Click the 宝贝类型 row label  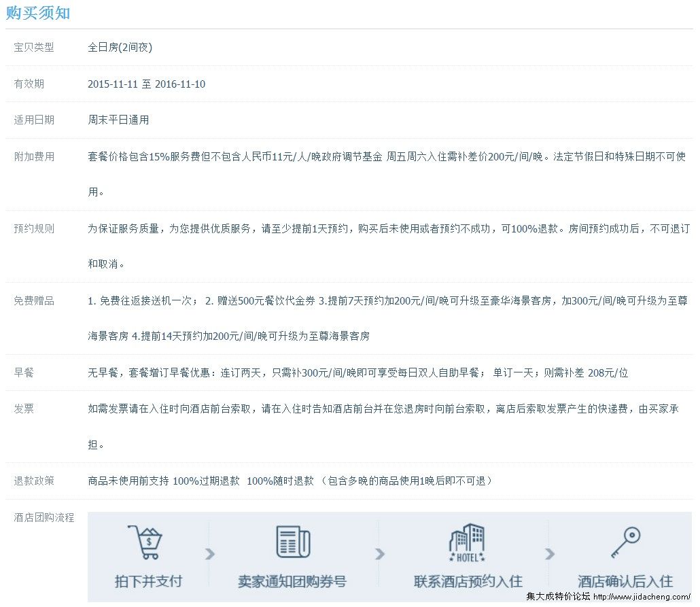click(x=34, y=48)
